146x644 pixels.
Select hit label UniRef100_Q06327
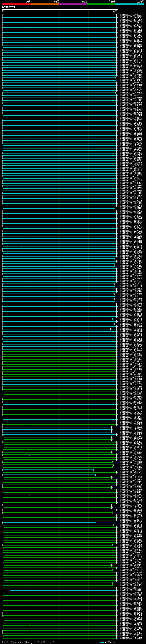(131, 336)
